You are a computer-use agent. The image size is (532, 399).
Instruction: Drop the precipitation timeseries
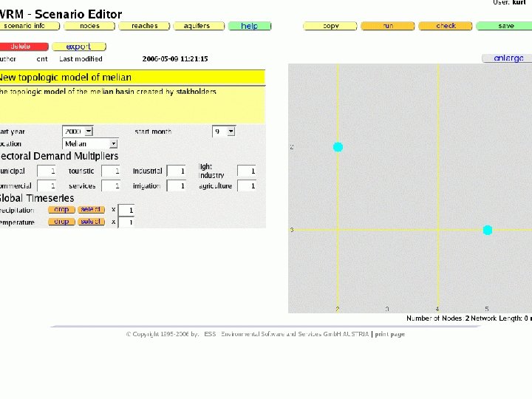pyautogui.click(x=61, y=210)
